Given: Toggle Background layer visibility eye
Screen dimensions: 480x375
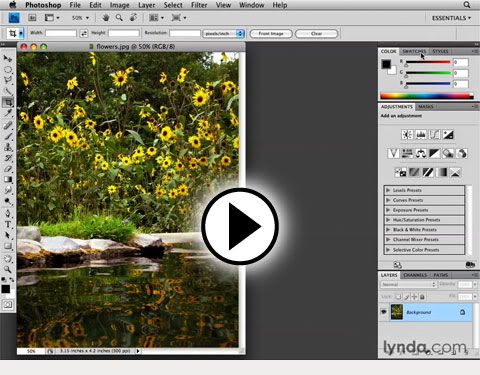Looking at the screenshot, I should [383, 312].
